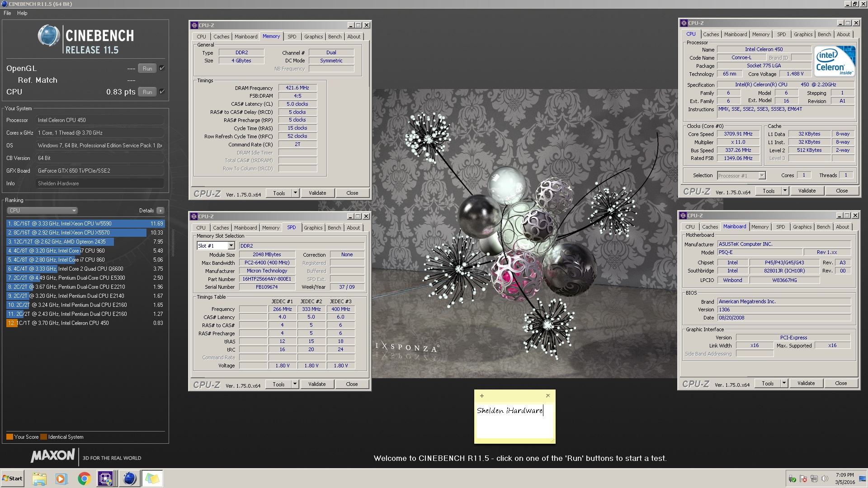Run the CPU benchmark
This screenshot has height=488, width=868.
pyautogui.click(x=147, y=92)
